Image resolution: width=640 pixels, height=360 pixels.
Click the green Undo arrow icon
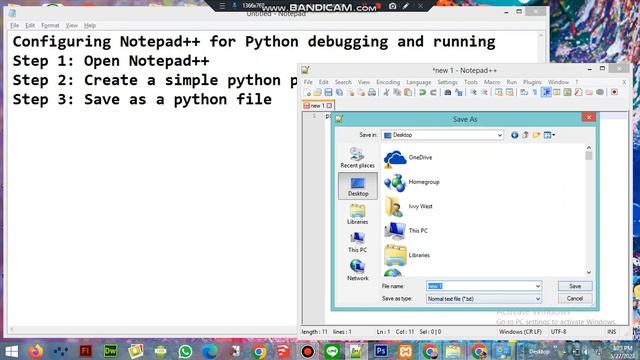tap(422, 93)
